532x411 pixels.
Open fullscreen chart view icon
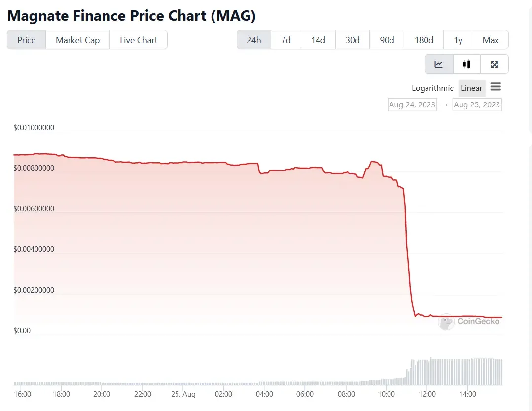[x=494, y=64]
